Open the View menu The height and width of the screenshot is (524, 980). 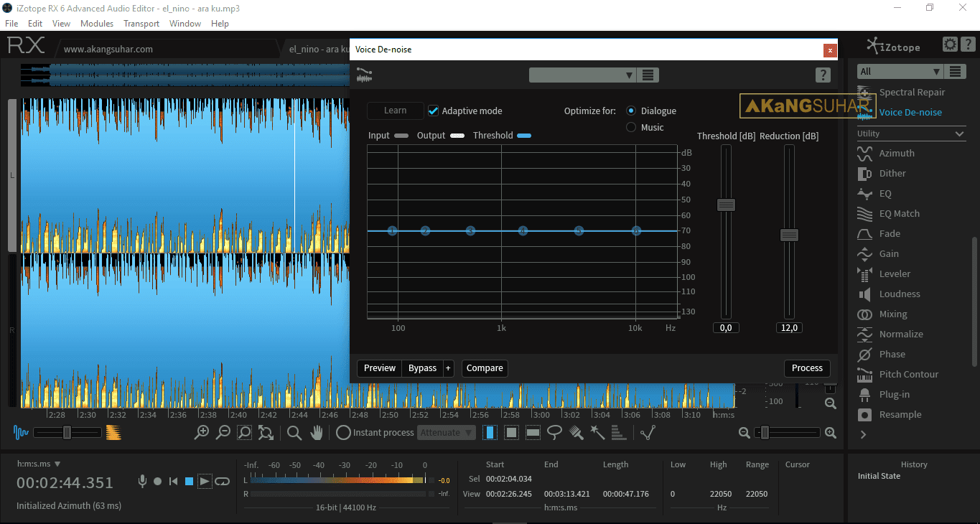click(x=61, y=24)
